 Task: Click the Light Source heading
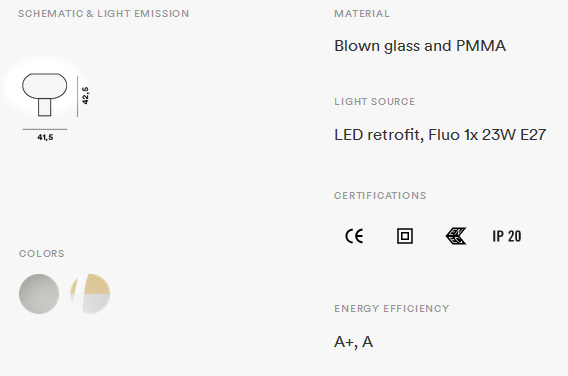click(x=375, y=101)
